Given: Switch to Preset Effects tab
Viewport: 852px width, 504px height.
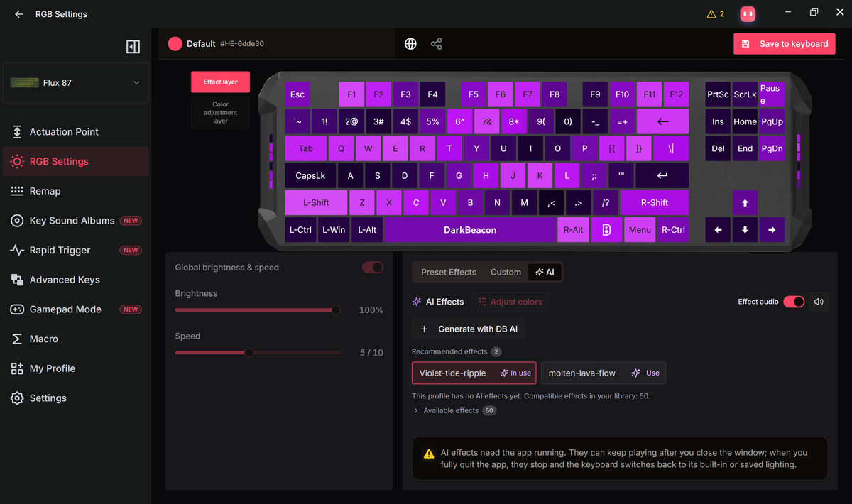Looking at the screenshot, I should pyautogui.click(x=449, y=272).
